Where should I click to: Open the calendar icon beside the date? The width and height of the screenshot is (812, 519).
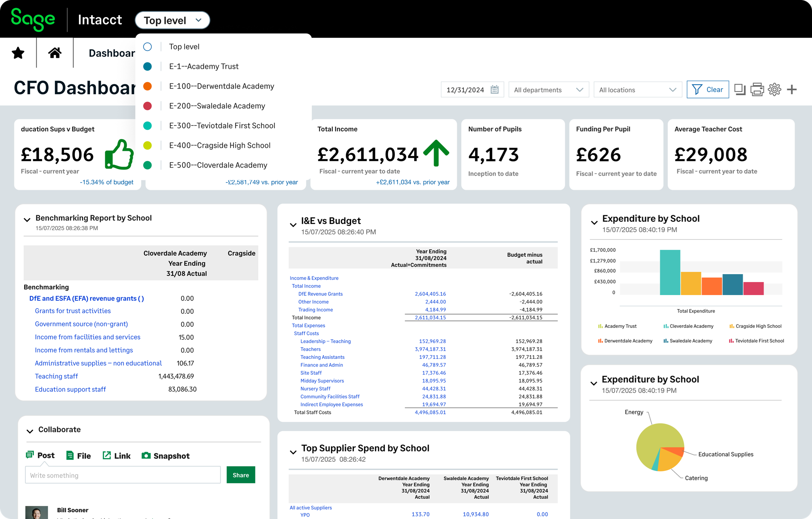495,90
